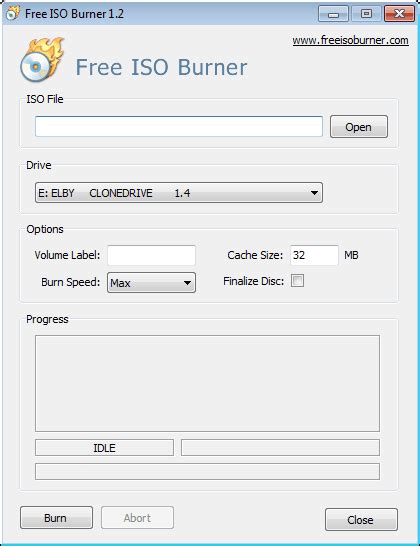Click the flaming disc logo icon
Screen dimensions: 420x546
pyautogui.click(x=42, y=60)
